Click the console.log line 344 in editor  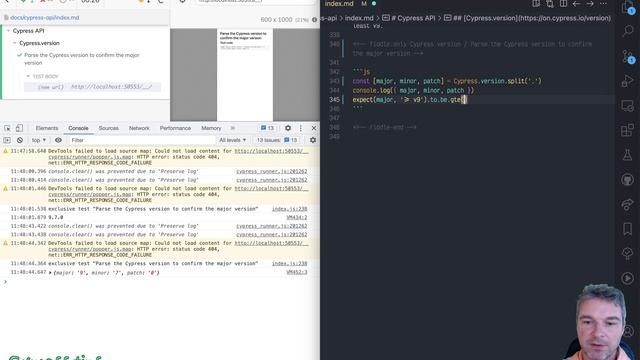click(413, 90)
